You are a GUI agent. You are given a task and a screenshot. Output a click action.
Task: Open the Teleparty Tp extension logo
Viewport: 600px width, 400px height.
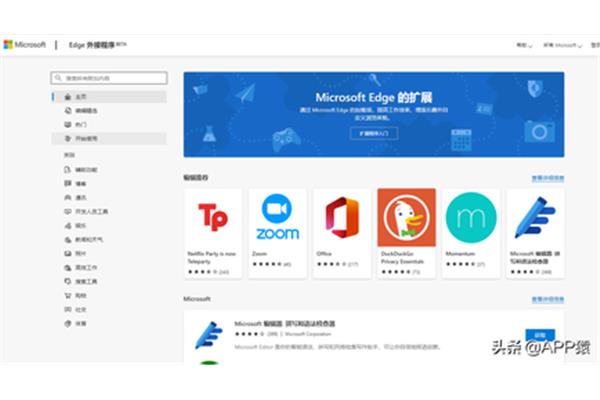(x=213, y=217)
